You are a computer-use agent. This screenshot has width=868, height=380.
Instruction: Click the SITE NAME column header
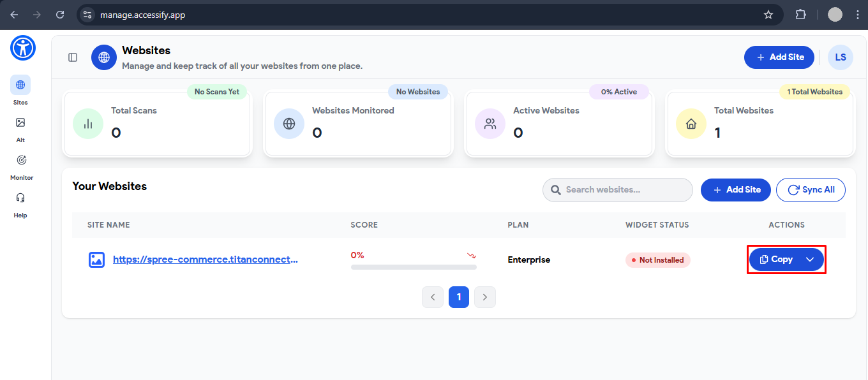coord(108,224)
